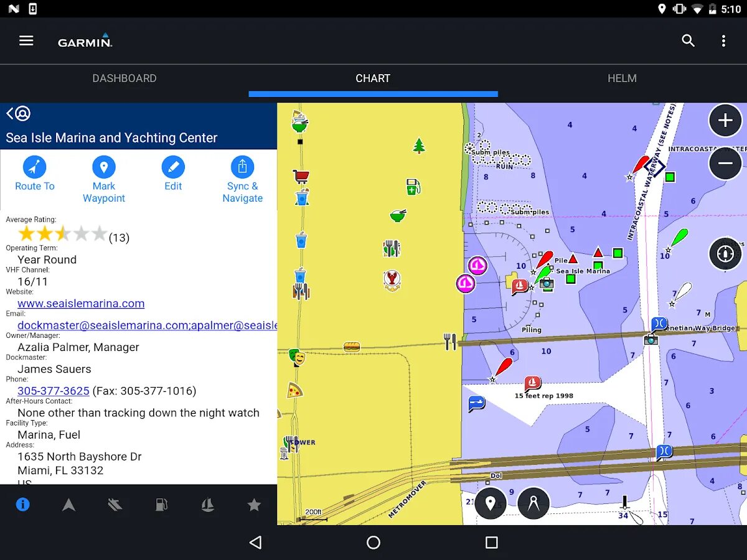Tap the Garmin logo
Image resolution: width=747 pixels, height=560 pixels.
85,40
